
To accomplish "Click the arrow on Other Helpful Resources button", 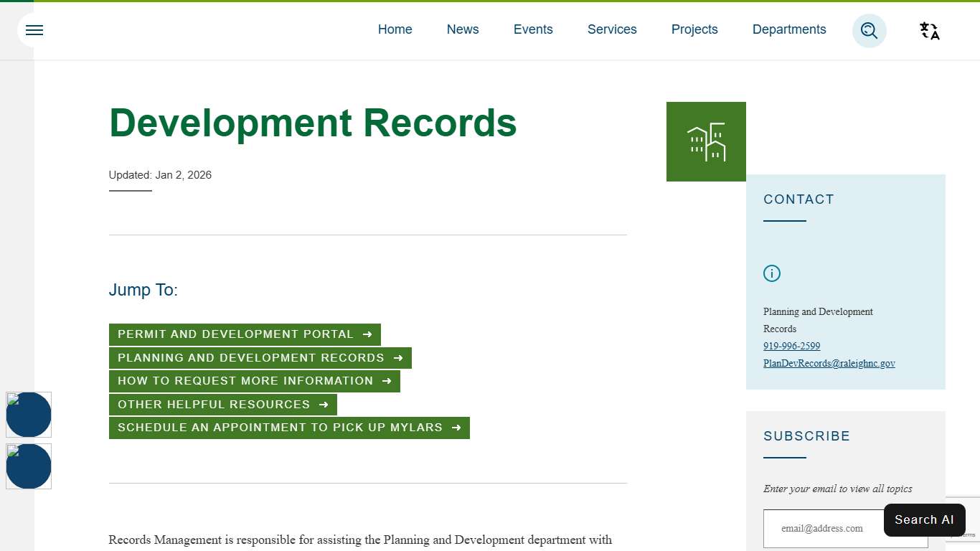I will coord(324,404).
